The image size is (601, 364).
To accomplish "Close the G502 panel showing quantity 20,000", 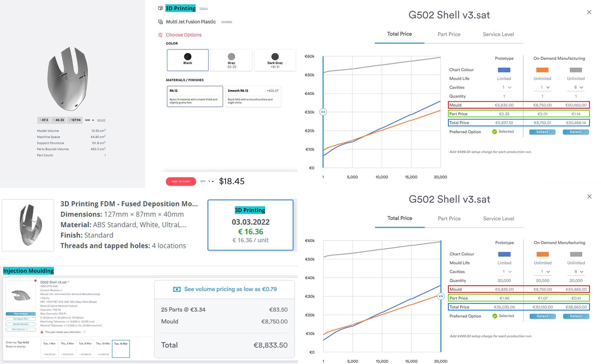I will (x=589, y=196).
